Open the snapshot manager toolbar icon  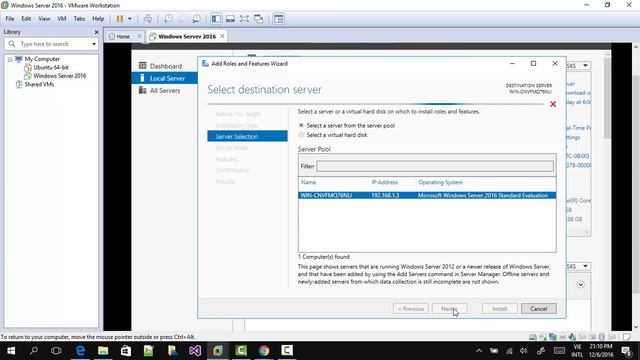point(196,19)
